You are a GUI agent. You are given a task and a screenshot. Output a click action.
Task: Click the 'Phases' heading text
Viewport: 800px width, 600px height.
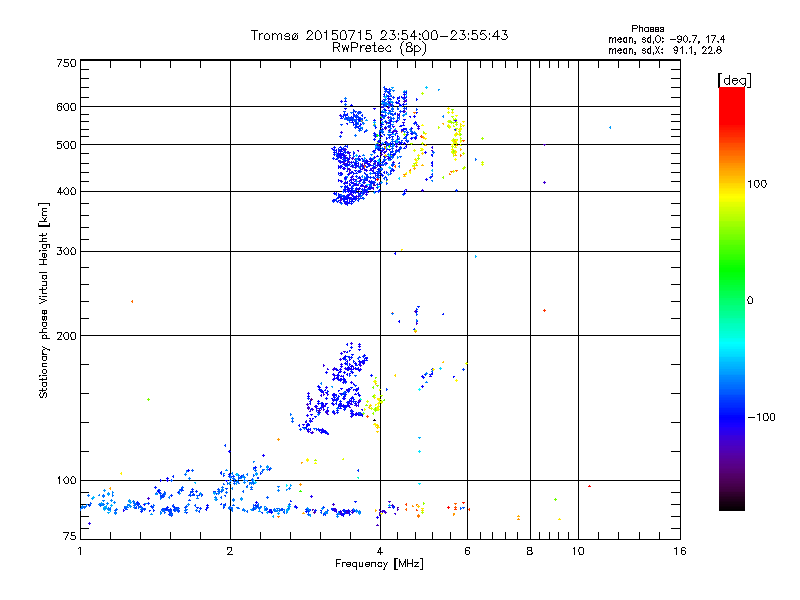[x=647, y=29]
